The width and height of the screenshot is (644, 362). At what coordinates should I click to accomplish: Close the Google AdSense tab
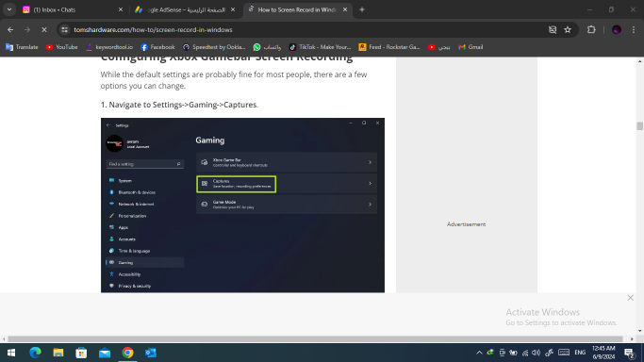point(233,9)
